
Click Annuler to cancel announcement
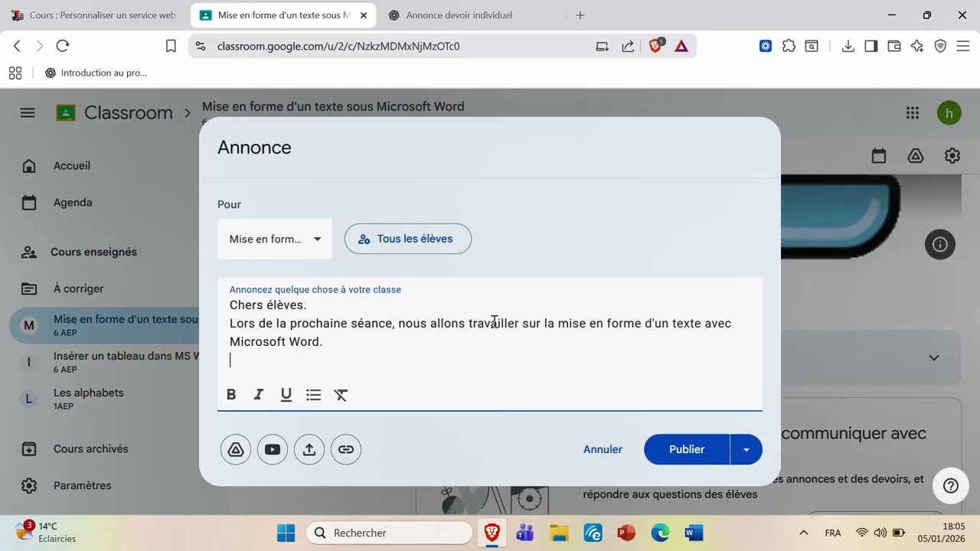click(x=603, y=449)
